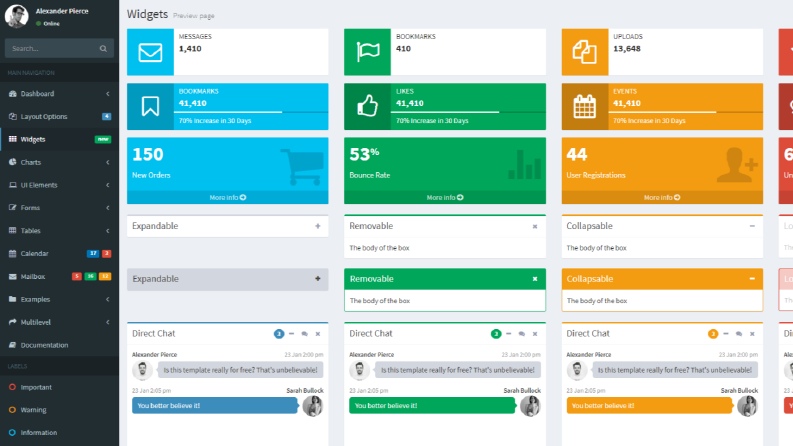Click the bar chart icon in Bounce Rate
Image resolution: width=793 pixels, height=446 pixels.
click(x=524, y=164)
